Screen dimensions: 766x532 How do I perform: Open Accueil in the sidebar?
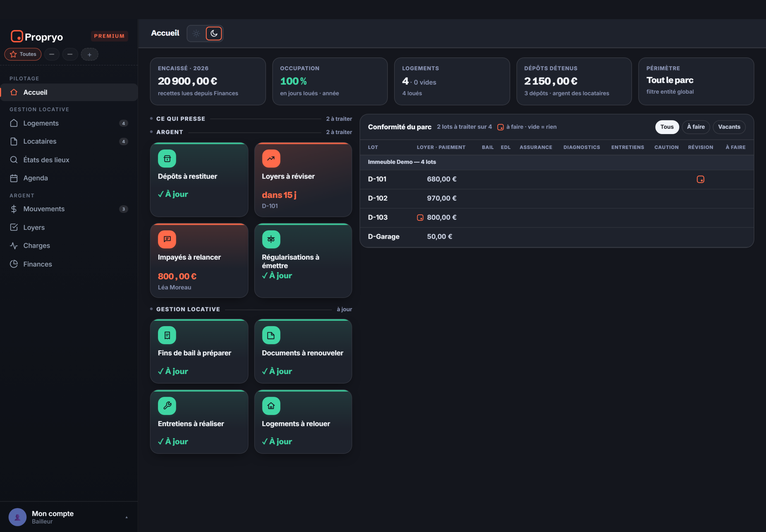click(69, 92)
